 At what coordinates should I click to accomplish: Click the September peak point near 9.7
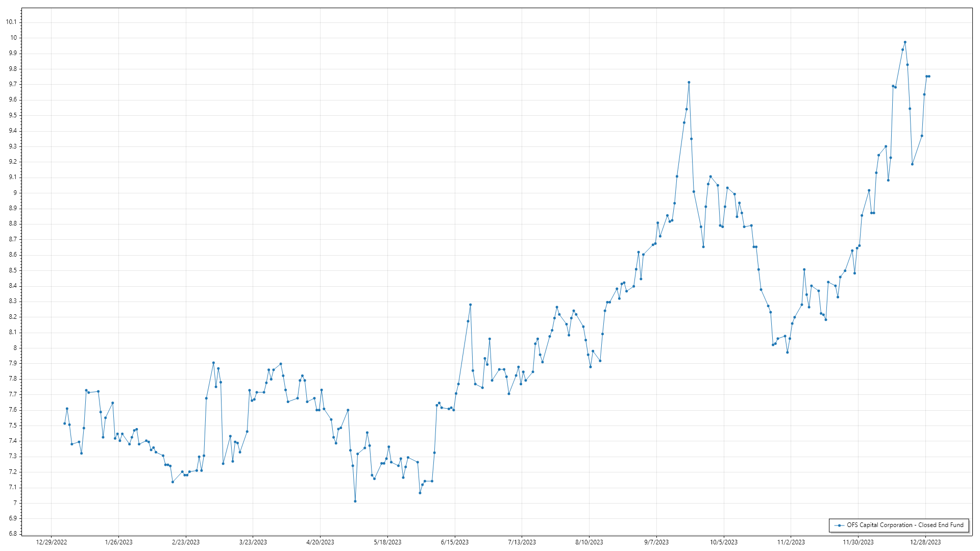coord(689,82)
